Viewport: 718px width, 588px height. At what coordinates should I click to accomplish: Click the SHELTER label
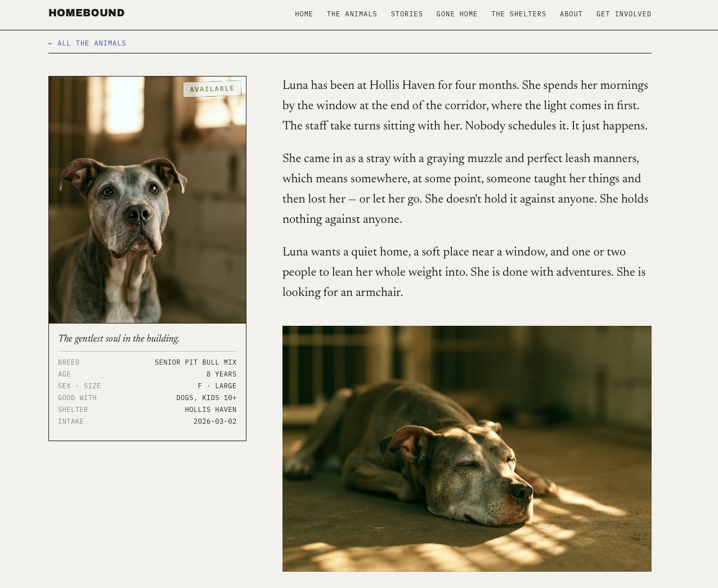pos(73,410)
